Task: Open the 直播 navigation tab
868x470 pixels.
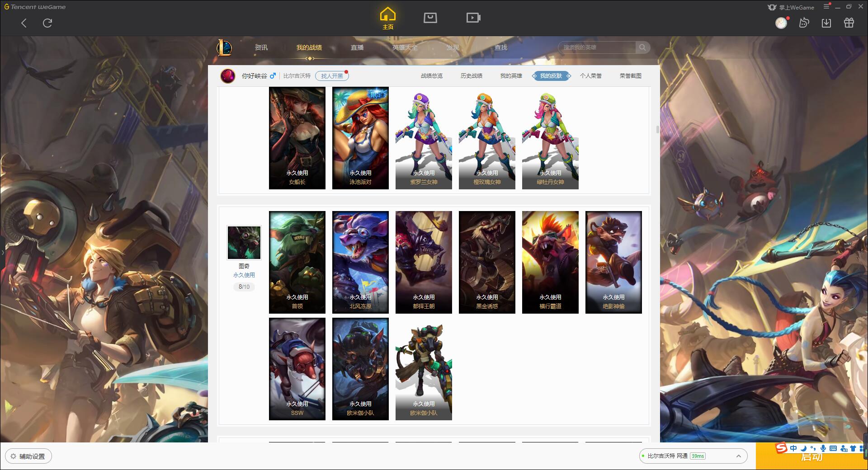Action: pyautogui.click(x=357, y=47)
